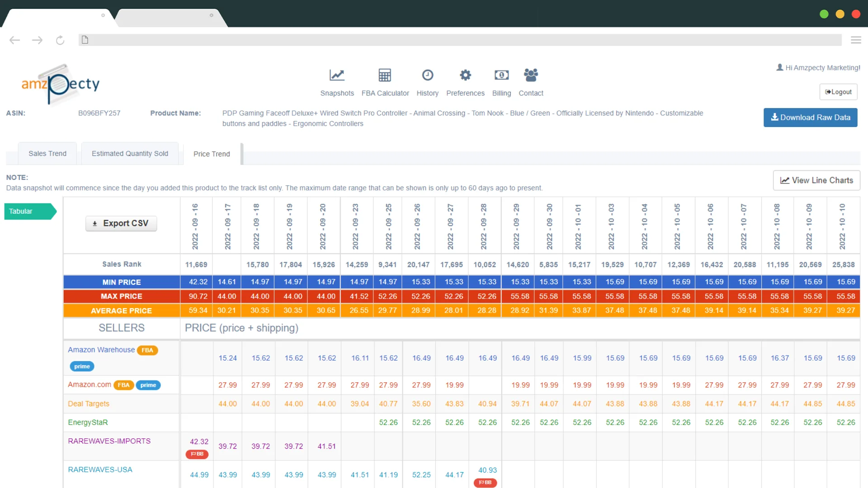
Task: Open Preferences settings icon
Action: 466,75
